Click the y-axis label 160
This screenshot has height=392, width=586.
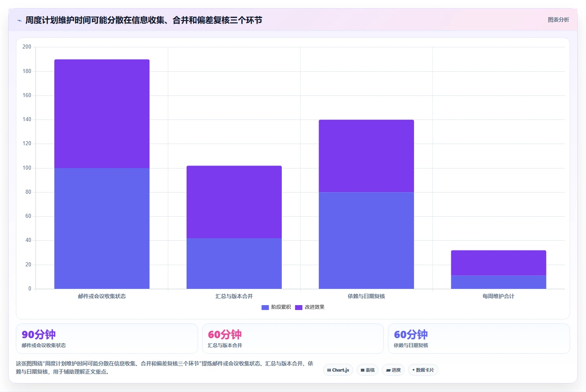point(27,95)
